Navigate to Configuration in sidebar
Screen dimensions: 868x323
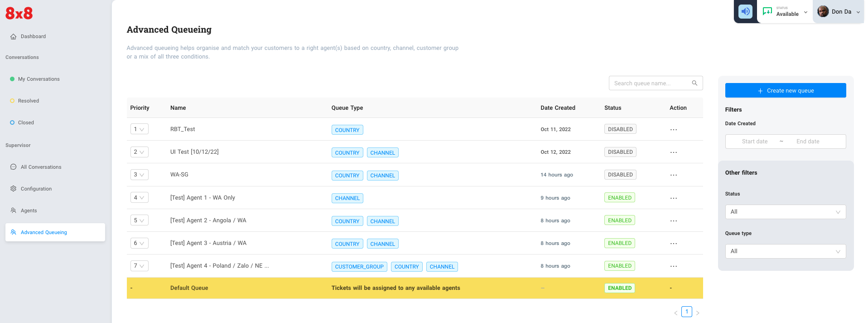pyautogui.click(x=36, y=189)
